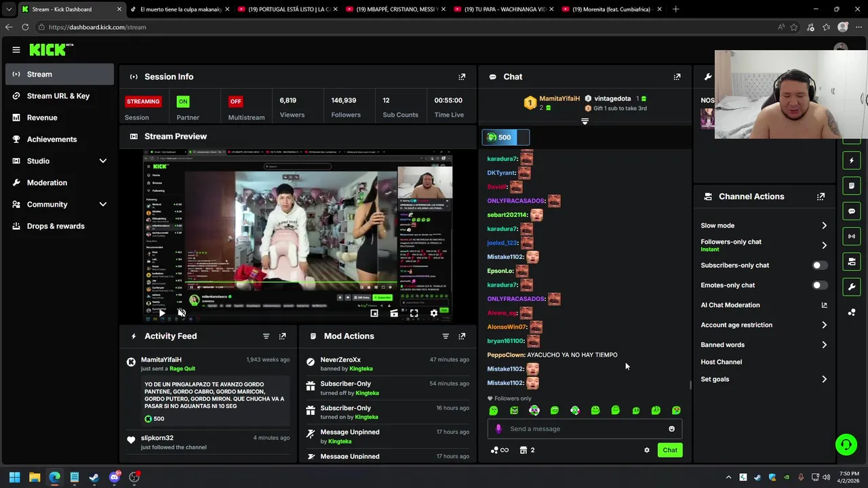Click the notes document widget icon in right sidebar

tap(852, 186)
